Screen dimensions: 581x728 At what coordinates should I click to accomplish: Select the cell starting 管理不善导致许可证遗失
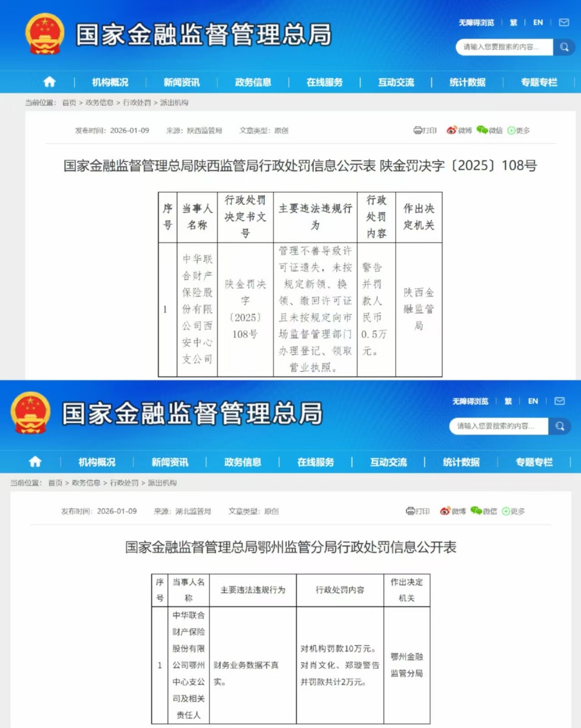315,309
